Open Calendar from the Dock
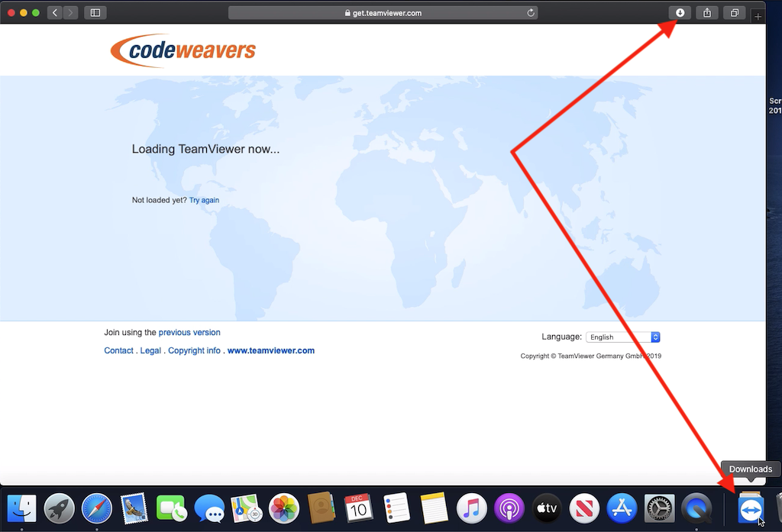Image resolution: width=782 pixels, height=532 pixels. point(359,508)
